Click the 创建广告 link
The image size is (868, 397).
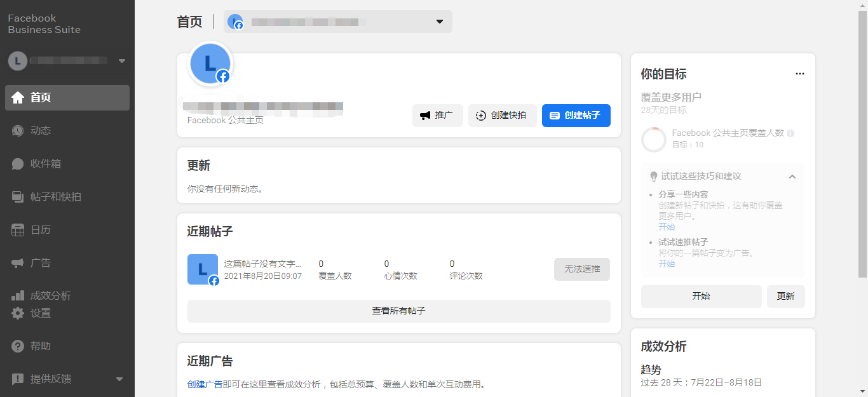(205, 384)
